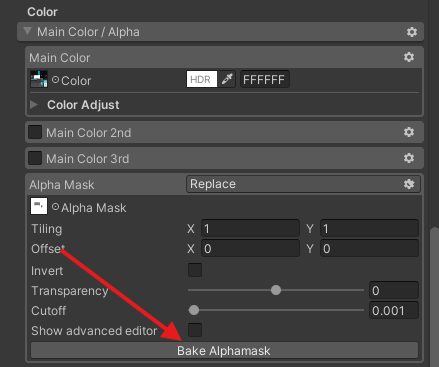
Task: Click the Offset Y input field
Action: [x=369, y=249]
